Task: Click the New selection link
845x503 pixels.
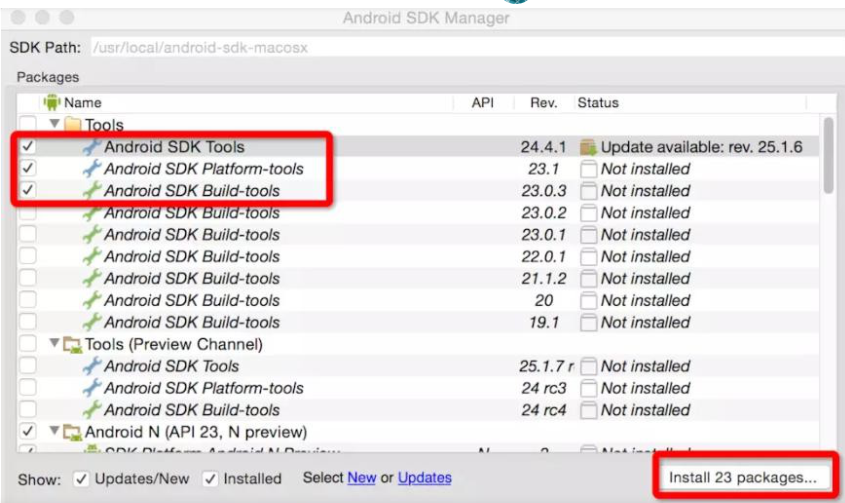Action: coord(362,478)
